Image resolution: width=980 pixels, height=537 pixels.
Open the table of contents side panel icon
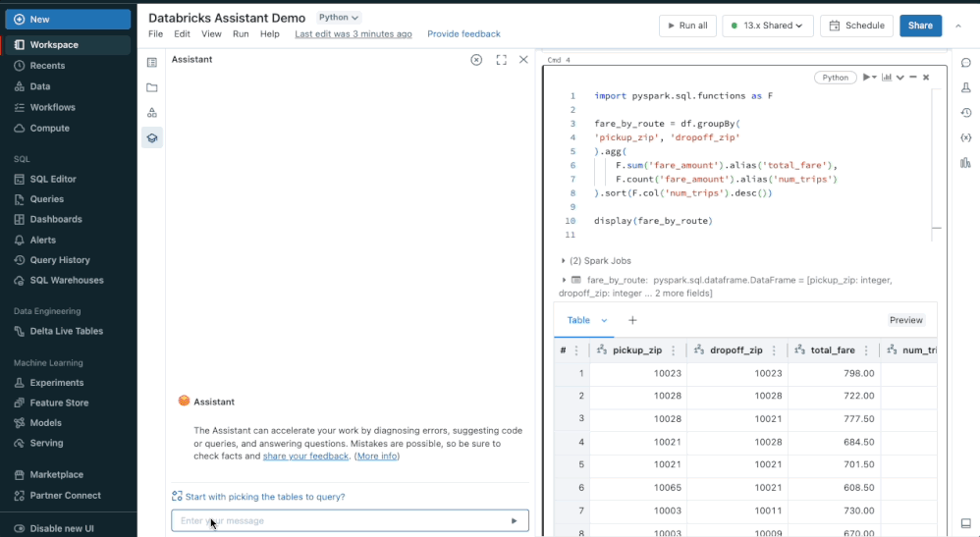[x=152, y=63]
